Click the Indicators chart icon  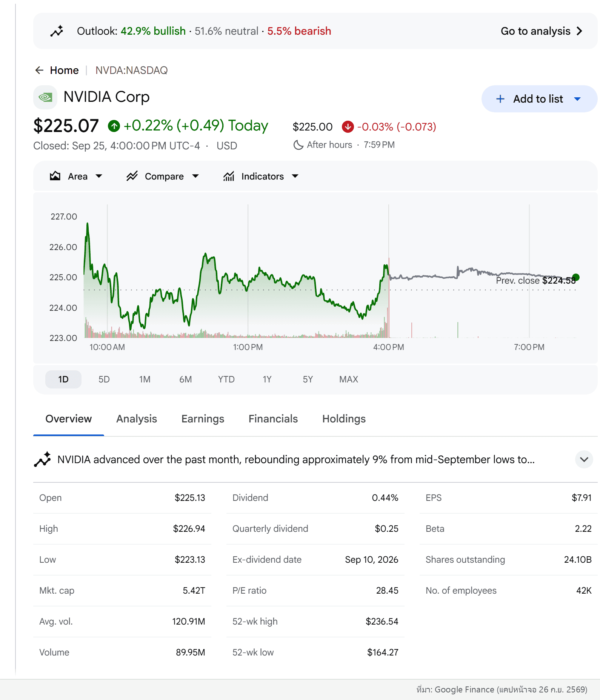click(229, 176)
